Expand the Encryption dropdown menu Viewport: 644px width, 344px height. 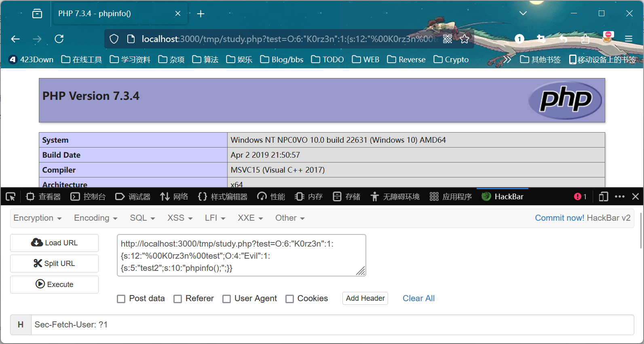(x=37, y=218)
